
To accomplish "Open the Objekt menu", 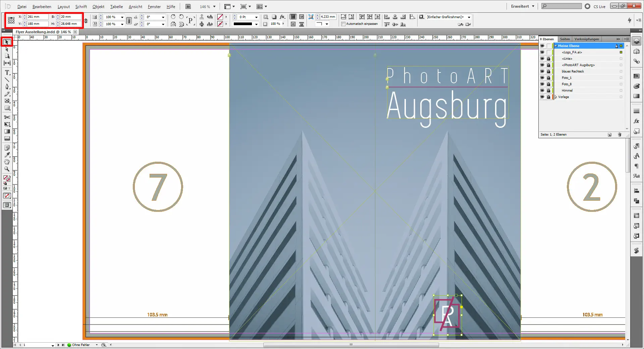I will coord(98,6).
